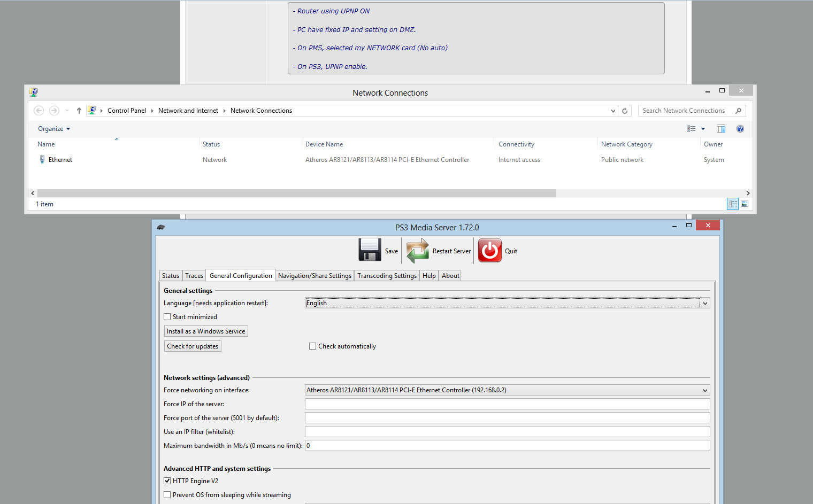The height and width of the screenshot is (504, 813).
Task: Switch to the Status tab
Action: click(x=171, y=276)
